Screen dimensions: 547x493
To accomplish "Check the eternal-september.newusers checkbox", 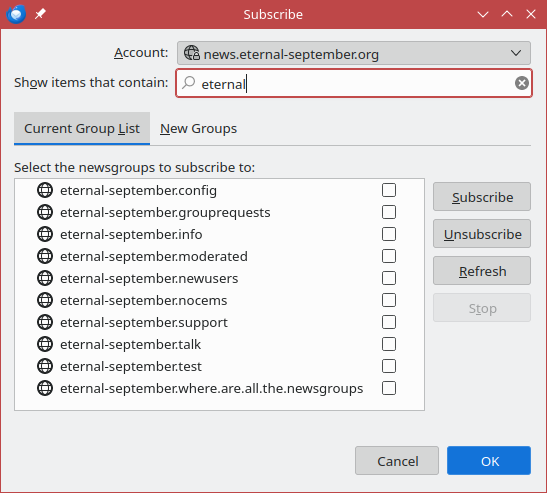I will click(x=389, y=278).
